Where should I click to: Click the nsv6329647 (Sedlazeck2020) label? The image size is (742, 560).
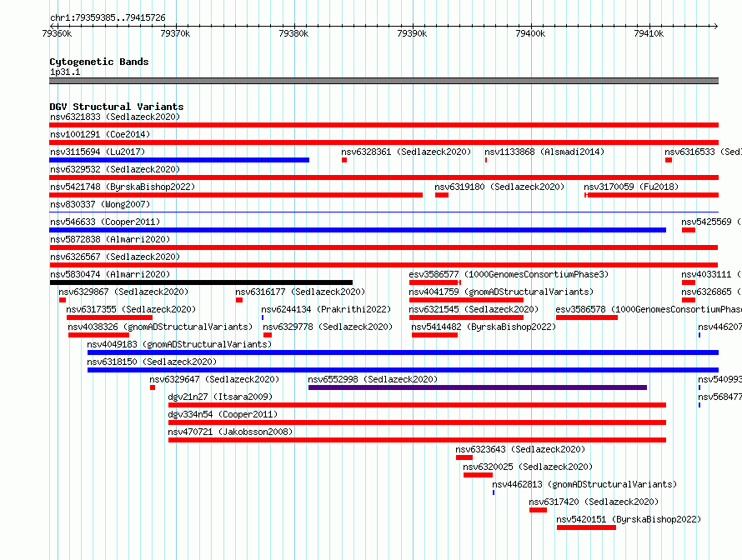click(x=214, y=379)
